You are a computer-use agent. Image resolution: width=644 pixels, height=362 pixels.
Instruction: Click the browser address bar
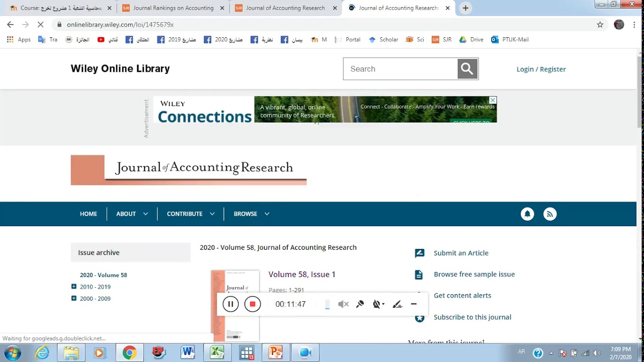coord(322,24)
